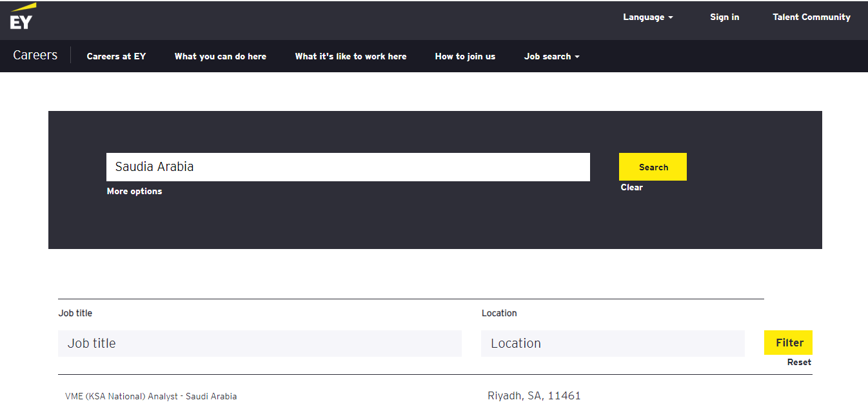Click the Job title filter input

coord(260,343)
